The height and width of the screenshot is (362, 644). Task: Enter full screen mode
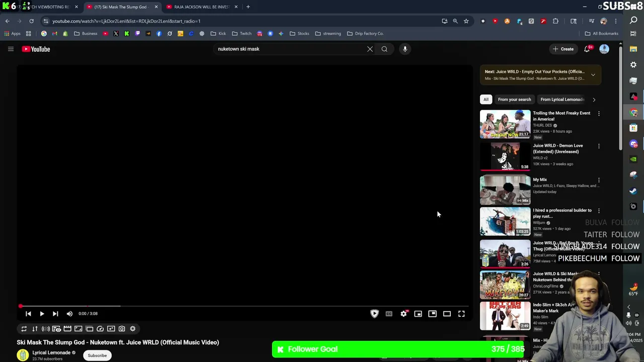point(461,314)
